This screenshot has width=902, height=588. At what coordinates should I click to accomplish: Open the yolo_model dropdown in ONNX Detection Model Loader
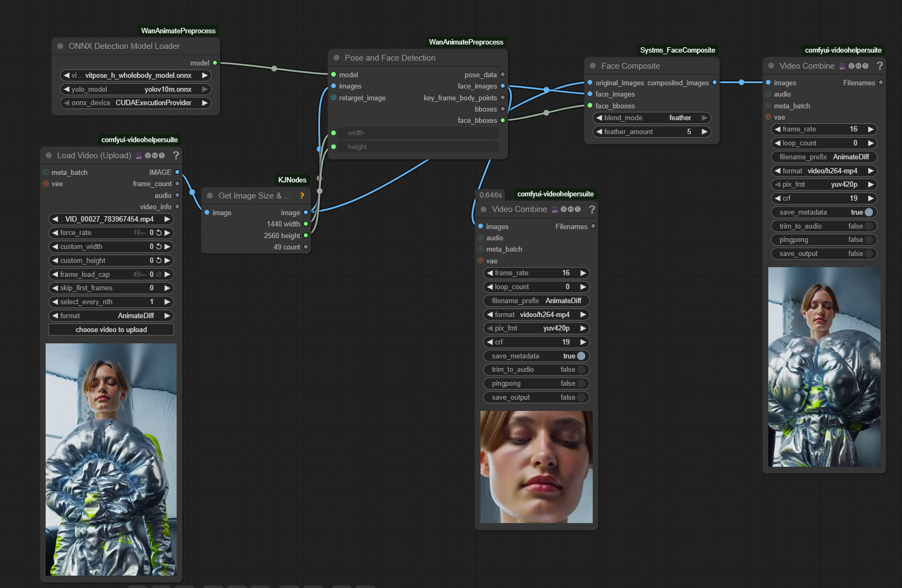(135, 89)
